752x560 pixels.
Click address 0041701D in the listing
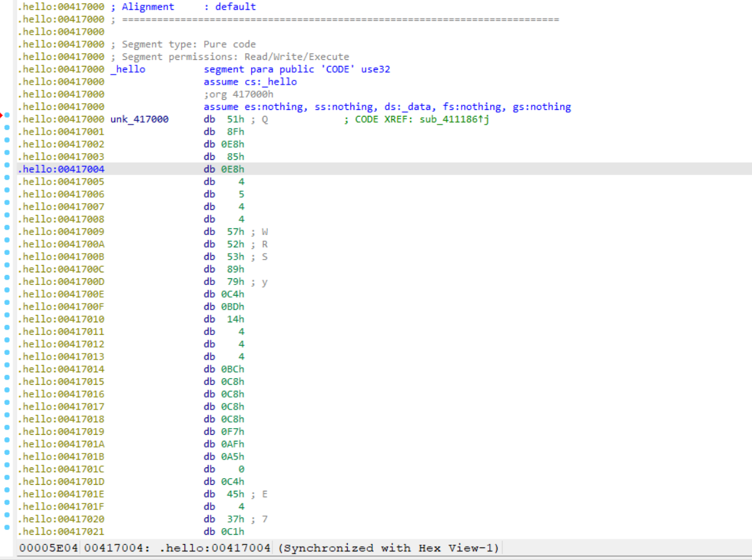coord(61,482)
